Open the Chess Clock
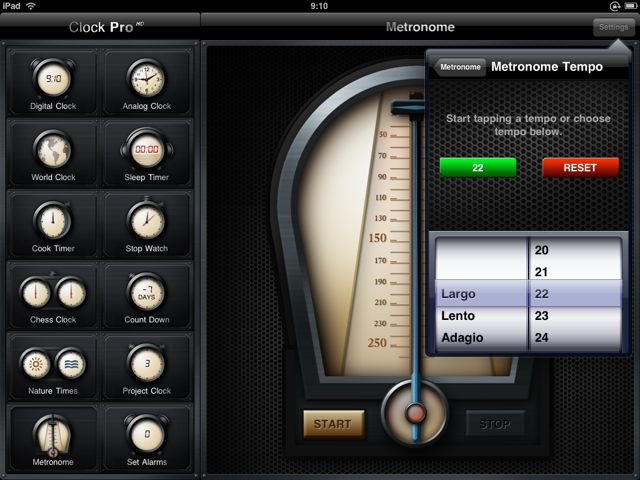 [53, 297]
